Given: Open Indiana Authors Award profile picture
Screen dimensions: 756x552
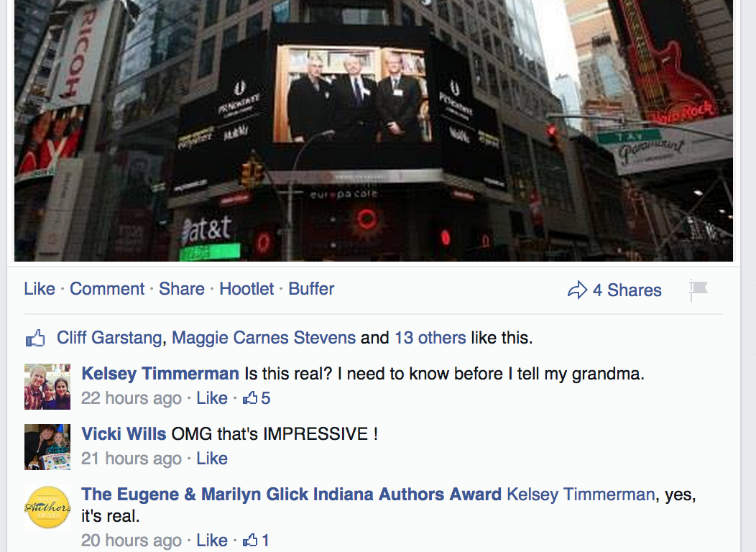Looking at the screenshot, I should (x=47, y=507).
